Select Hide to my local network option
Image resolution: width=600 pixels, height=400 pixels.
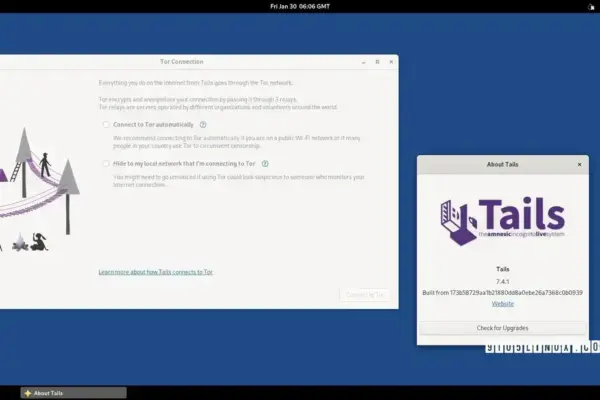pos(106,164)
